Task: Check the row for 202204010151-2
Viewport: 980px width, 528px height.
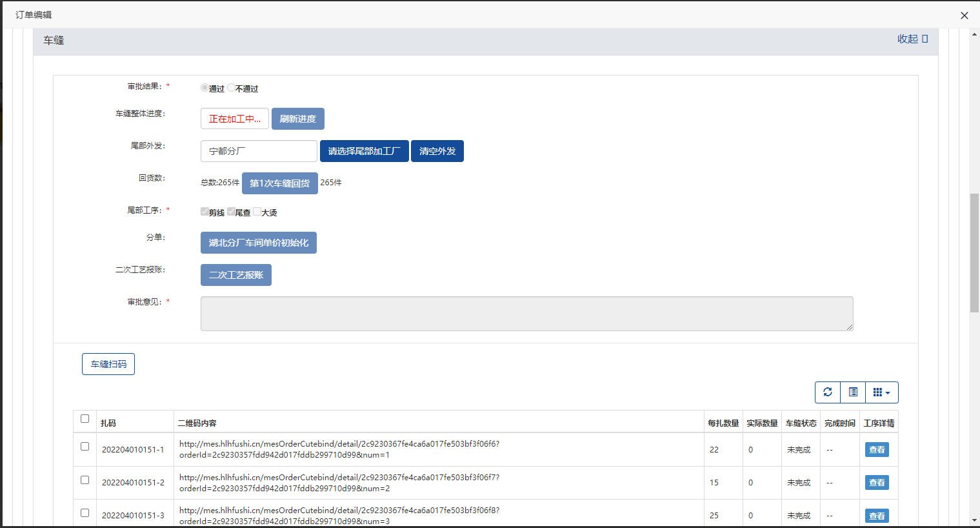Action: (85, 480)
